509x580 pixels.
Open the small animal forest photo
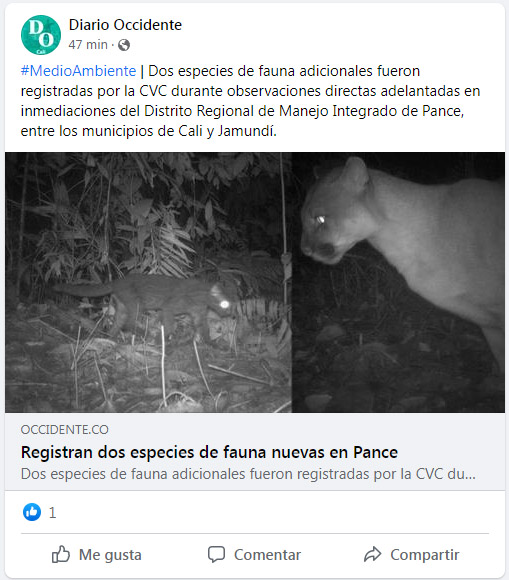(x=148, y=282)
